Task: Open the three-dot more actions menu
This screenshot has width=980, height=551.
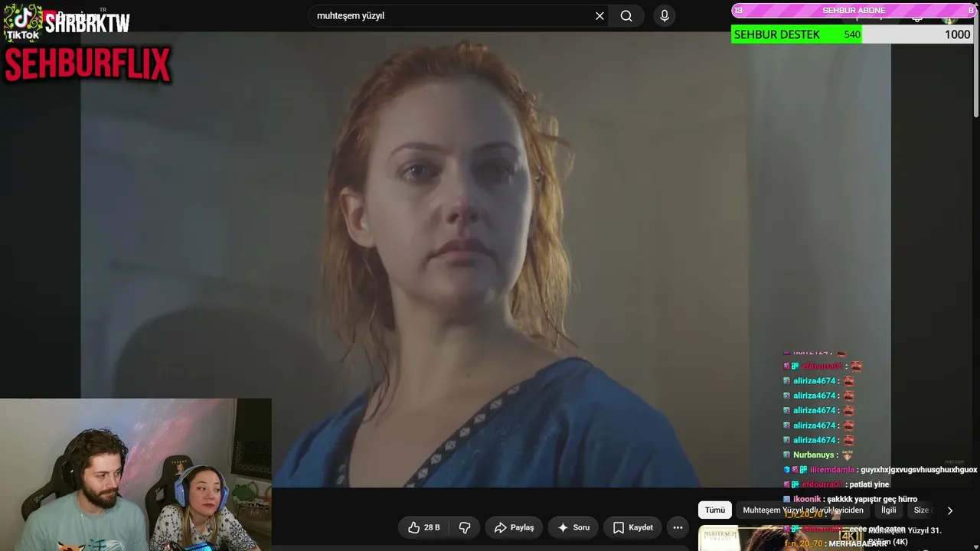Action: [678, 527]
